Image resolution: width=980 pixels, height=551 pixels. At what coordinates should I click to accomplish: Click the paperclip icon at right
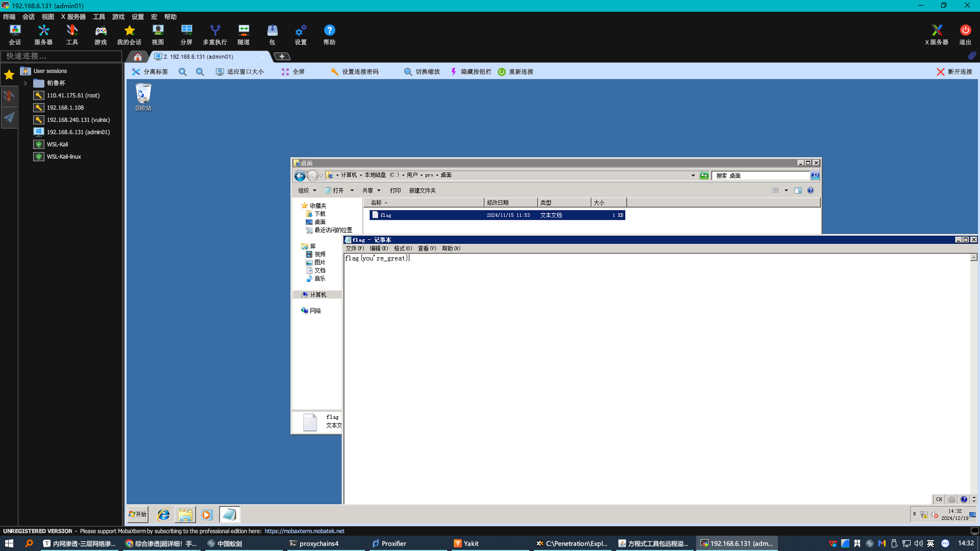[972, 56]
